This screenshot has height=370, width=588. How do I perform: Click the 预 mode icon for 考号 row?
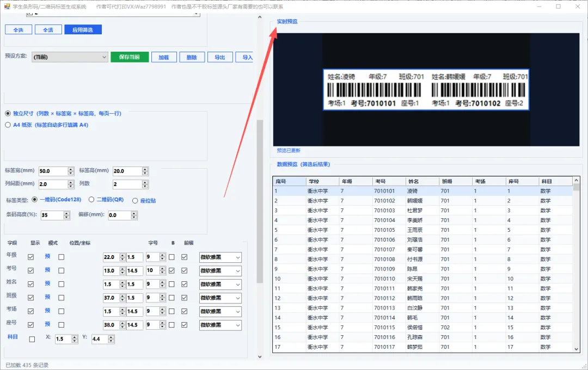pos(47,270)
